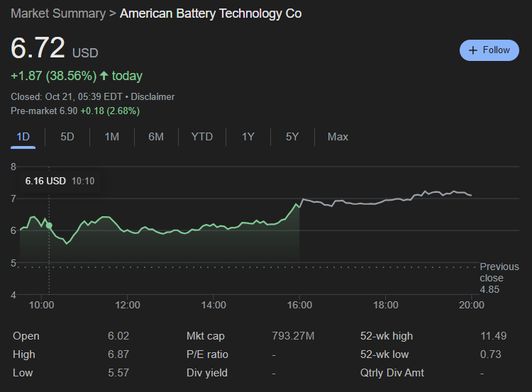Click the plus icon in Follow button
The height and width of the screenshot is (392, 532).
pos(473,50)
